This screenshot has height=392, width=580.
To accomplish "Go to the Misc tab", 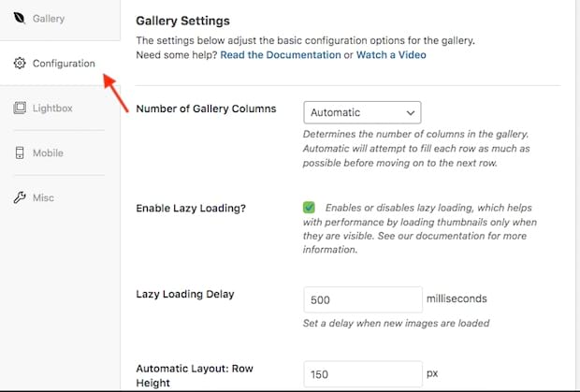I will [x=45, y=198].
